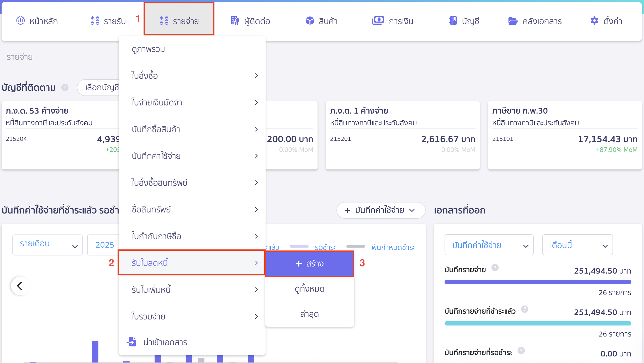Screen dimensions: 644x363
Task: Select ดูภาพรวม from the expense menu
Action: 192,49
